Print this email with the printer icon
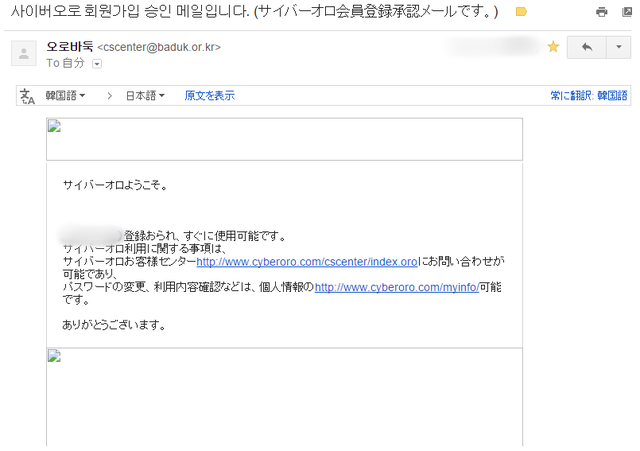640x451 pixels. click(601, 12)
